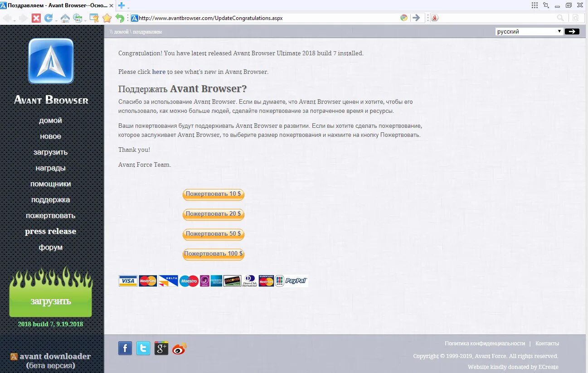The image size is (588, 373).
Task: Click the find-in-page icon right of search
Action: pos(575,18)
